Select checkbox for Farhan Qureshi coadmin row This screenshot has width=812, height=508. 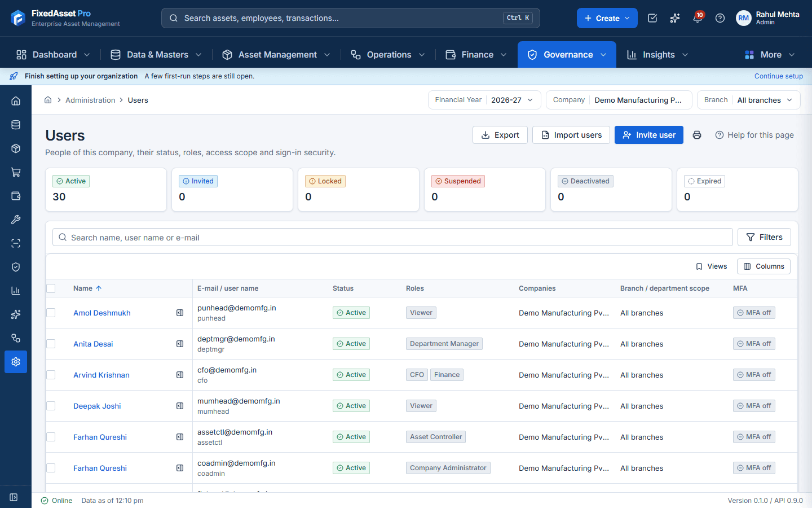[x=51, y=468]
